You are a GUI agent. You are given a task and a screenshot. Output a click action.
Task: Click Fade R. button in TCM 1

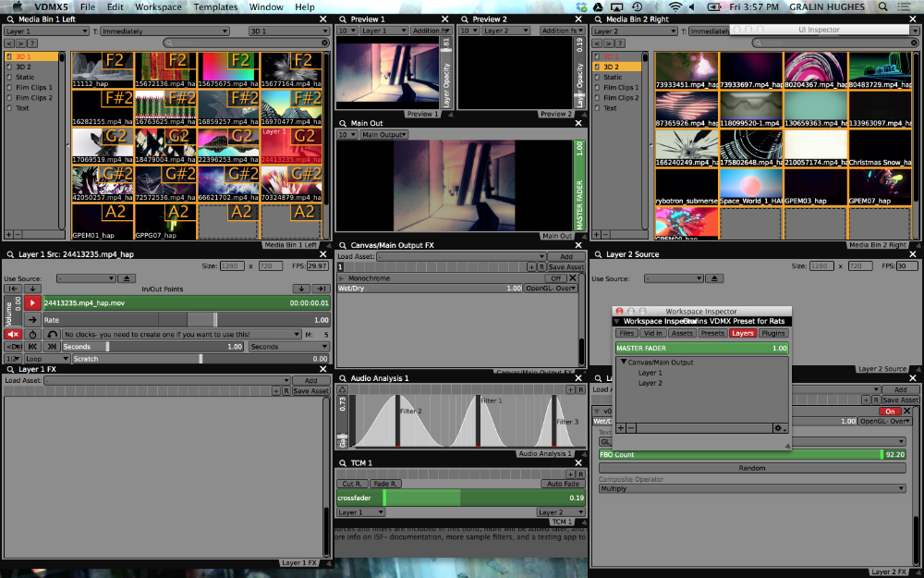tap(385, 484)
